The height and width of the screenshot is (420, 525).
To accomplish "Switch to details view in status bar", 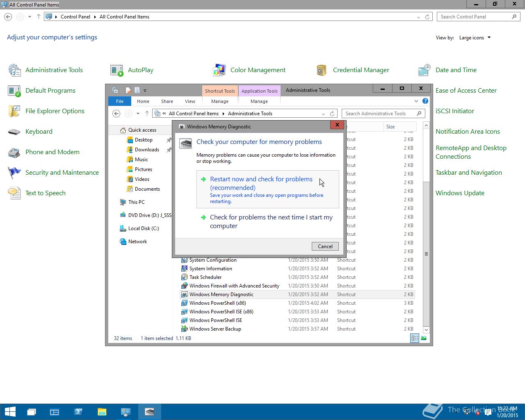I will click(x=415, y=338).
